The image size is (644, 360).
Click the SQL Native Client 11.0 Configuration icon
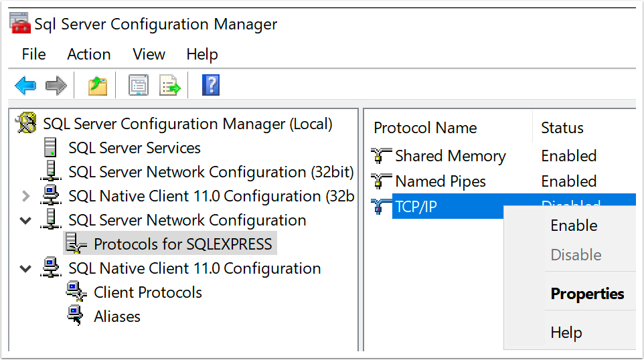(51, 268)
